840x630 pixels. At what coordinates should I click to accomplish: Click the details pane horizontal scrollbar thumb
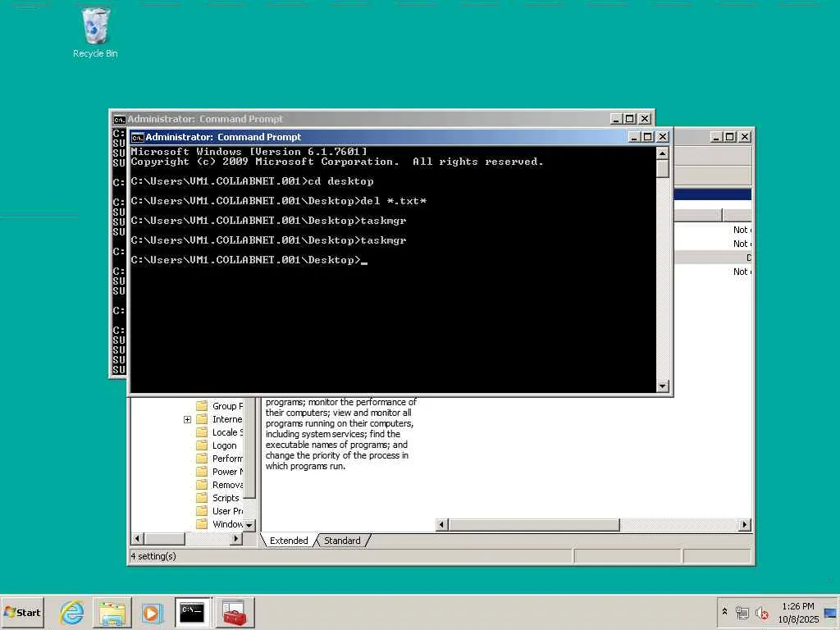pos(533,524)
